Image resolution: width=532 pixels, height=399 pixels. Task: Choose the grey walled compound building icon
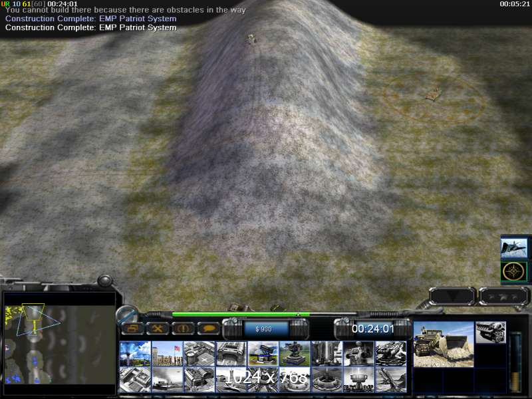click(135, 379)
